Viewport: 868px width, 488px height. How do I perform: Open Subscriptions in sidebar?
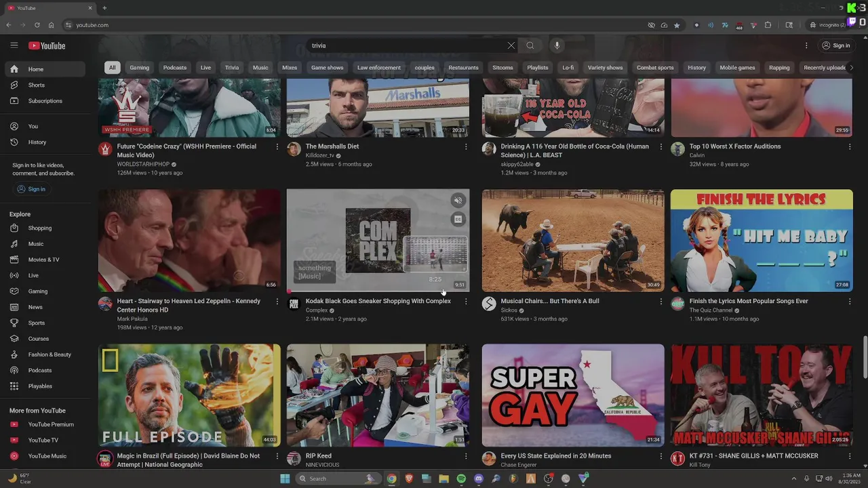(45, 101)
